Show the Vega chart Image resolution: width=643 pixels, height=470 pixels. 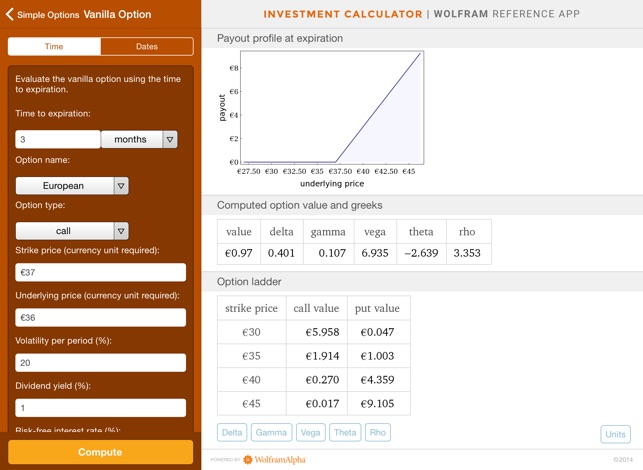click(310, 433)
